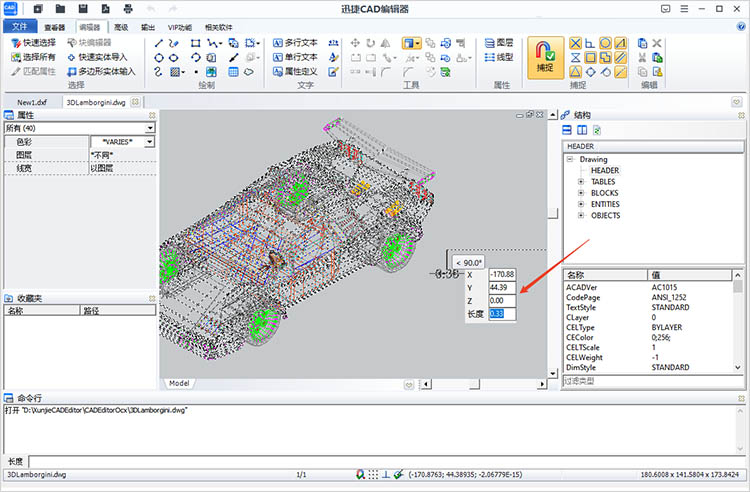Toggle the circle center snap
Screen dimensions: 750x492
pos(606,44)
